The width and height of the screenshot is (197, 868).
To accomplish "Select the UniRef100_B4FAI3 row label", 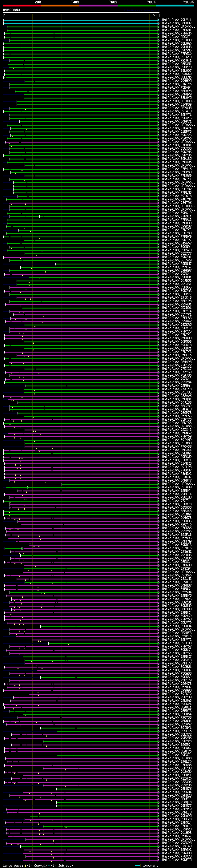I will (177, 409).
